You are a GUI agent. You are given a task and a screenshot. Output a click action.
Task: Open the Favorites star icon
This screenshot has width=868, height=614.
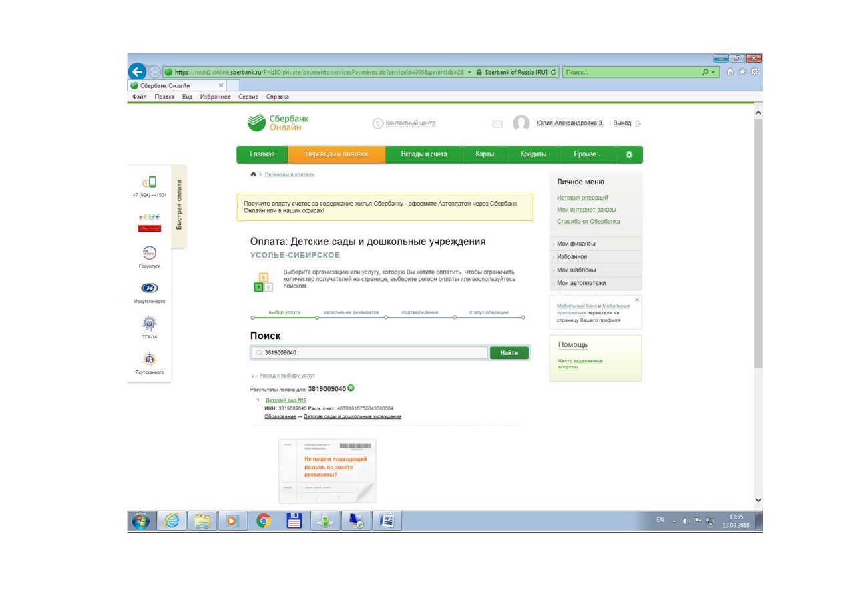tap(742, 72)
